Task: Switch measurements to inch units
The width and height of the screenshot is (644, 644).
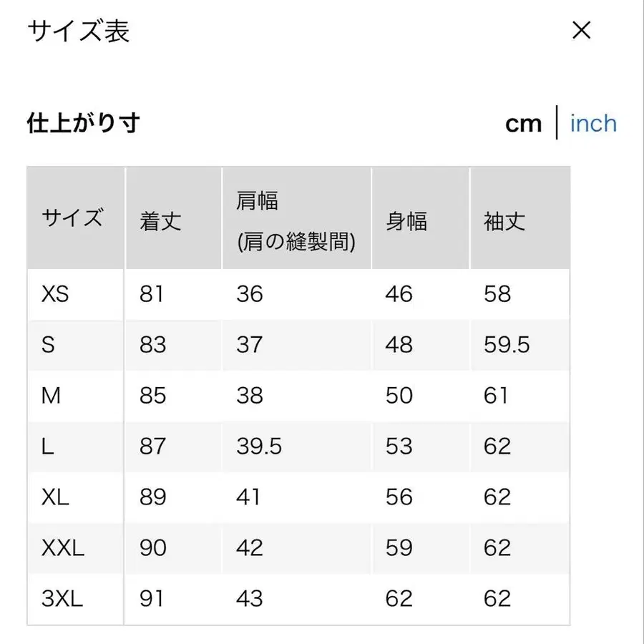Action: [x=592, y=123]
